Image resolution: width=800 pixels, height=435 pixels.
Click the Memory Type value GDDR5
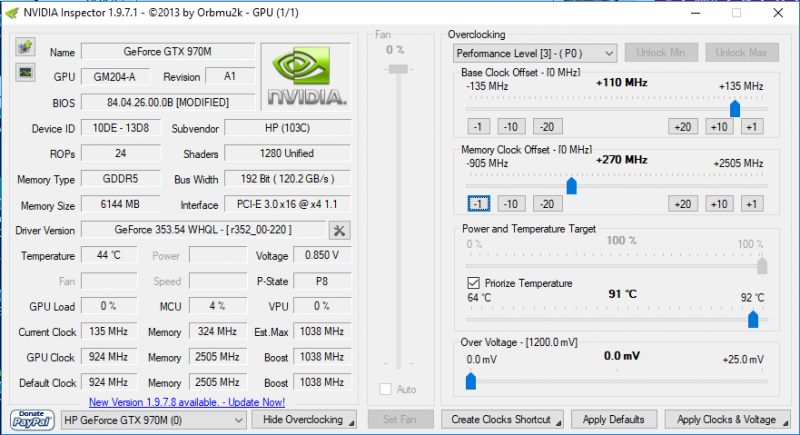[121, 179]
